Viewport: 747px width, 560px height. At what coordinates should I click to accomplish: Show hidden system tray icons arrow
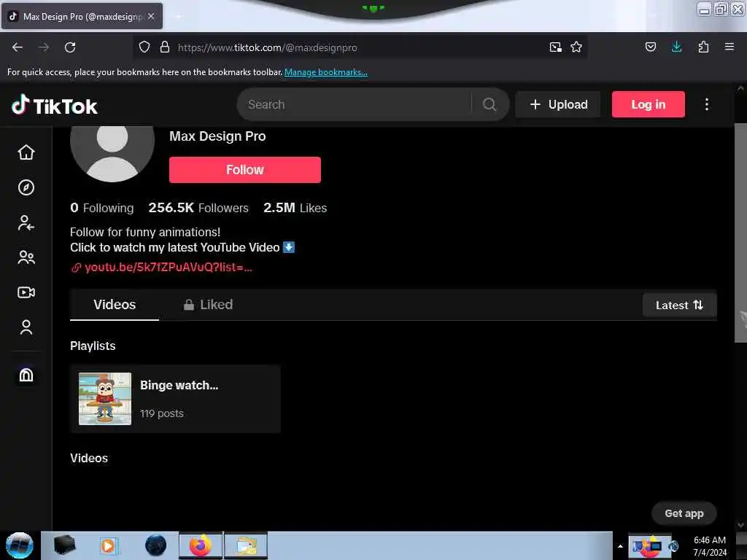[x=620, y=546]
